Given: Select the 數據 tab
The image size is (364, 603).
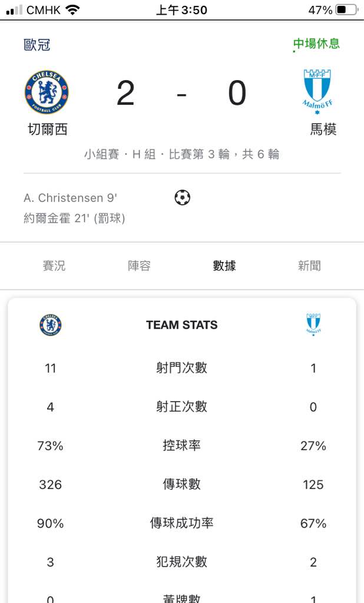Looking at the screenshot, I should click(224, 266).
